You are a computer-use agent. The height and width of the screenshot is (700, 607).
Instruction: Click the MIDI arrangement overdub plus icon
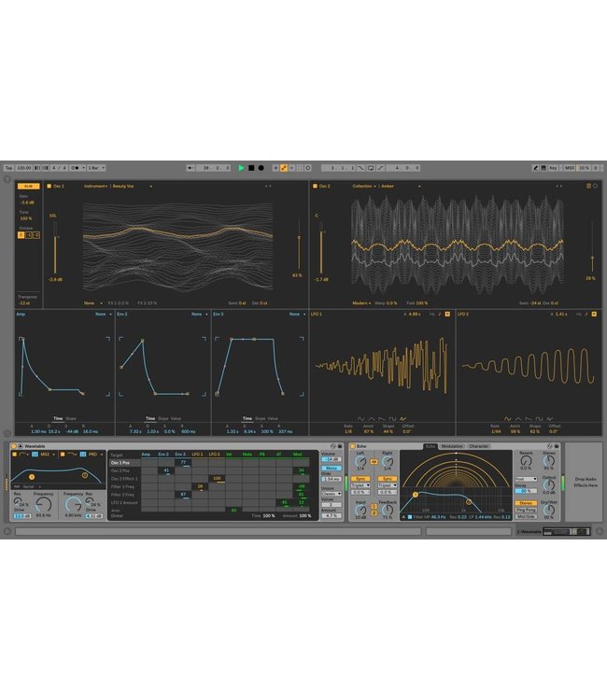pyautogui.click(x=275, y=168)
